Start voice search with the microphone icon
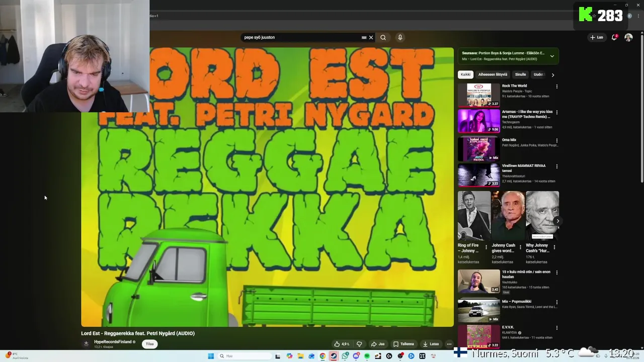The height and width of the screenshot is (362, 644). (x=400, y=37)
